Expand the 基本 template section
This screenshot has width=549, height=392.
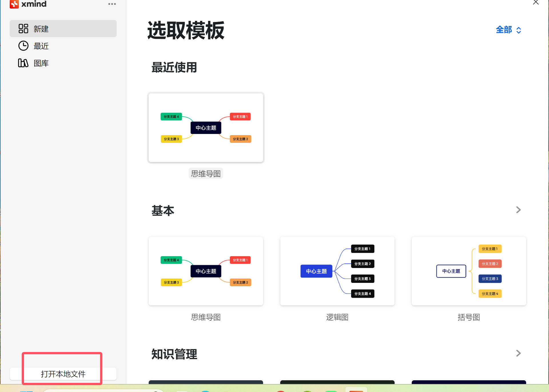(518, 210)
